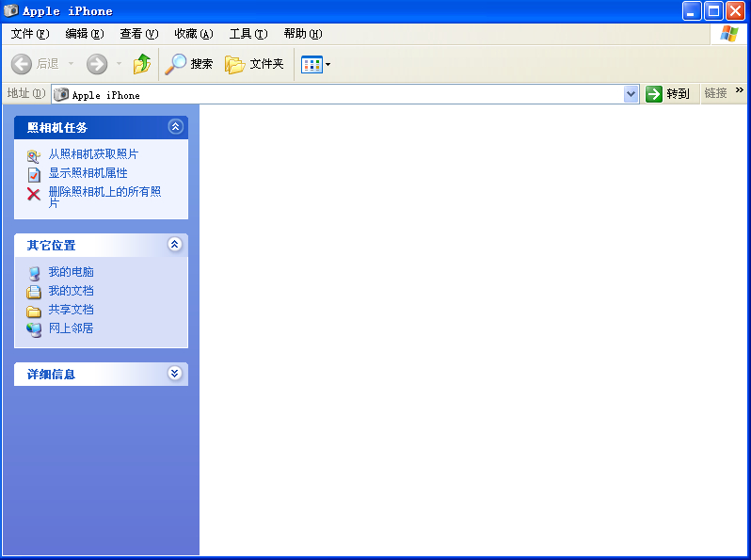
Task: Collapse the Camera Tasks (照相机任务) panel
Action: [x=175, y=126]
